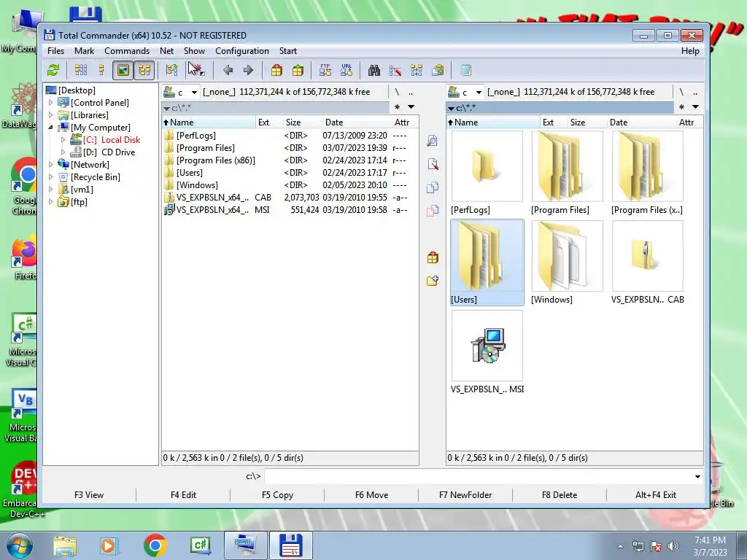Screen dimensions: 747x560
Task: Sort left panel by Date column header
Action: [x=356, y=122]
